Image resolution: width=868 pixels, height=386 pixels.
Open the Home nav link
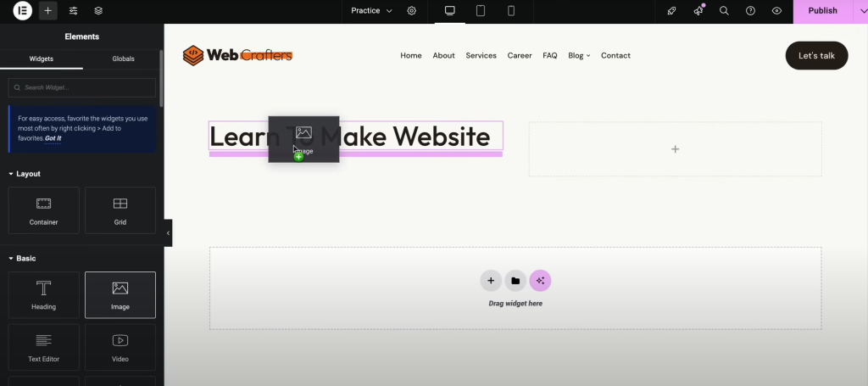pyautogui.click(x=411, y=55)
